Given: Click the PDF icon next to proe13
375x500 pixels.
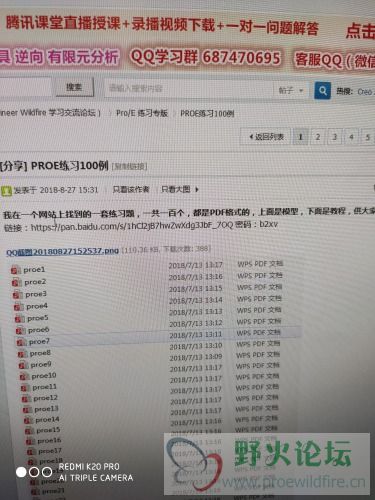Looking at the screenshot, I should point(27,409).
